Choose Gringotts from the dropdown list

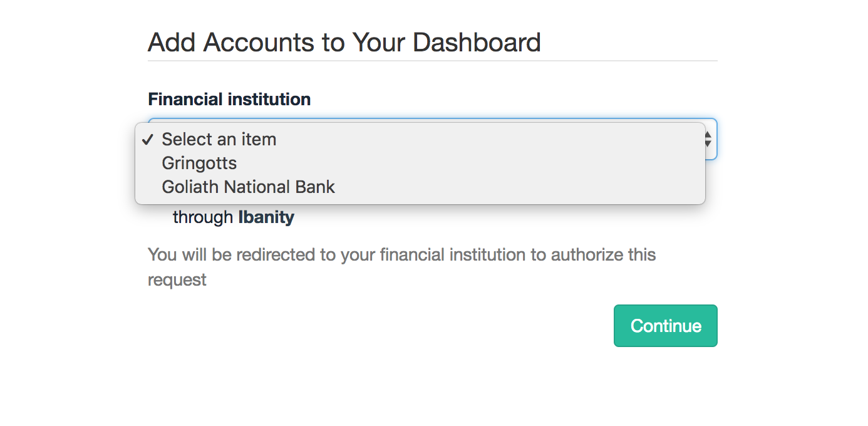pyautogui.click(x=199, y=163)
